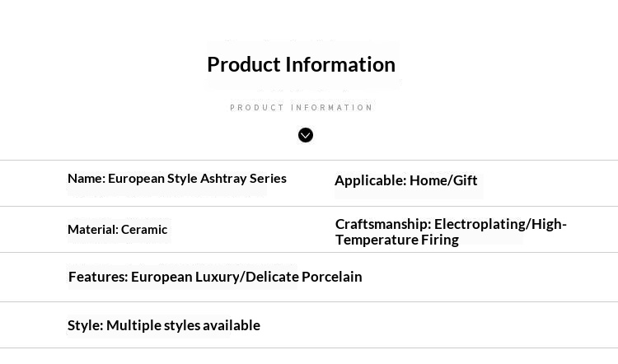This screenshot has width=618, height=364.
Task: Click the Style: label
Action: point(86,326)
